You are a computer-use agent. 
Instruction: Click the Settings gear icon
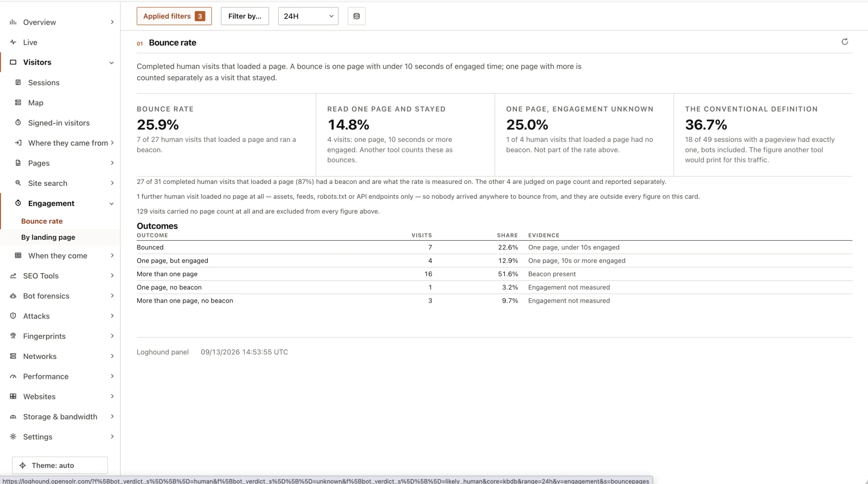[x=13, y=437]
